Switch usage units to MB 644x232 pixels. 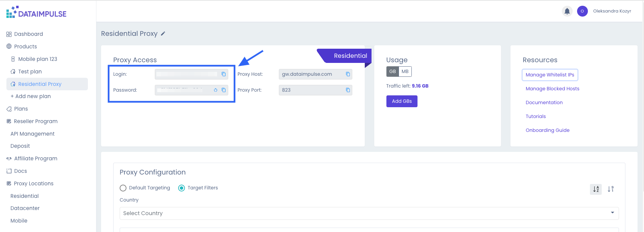405,71
